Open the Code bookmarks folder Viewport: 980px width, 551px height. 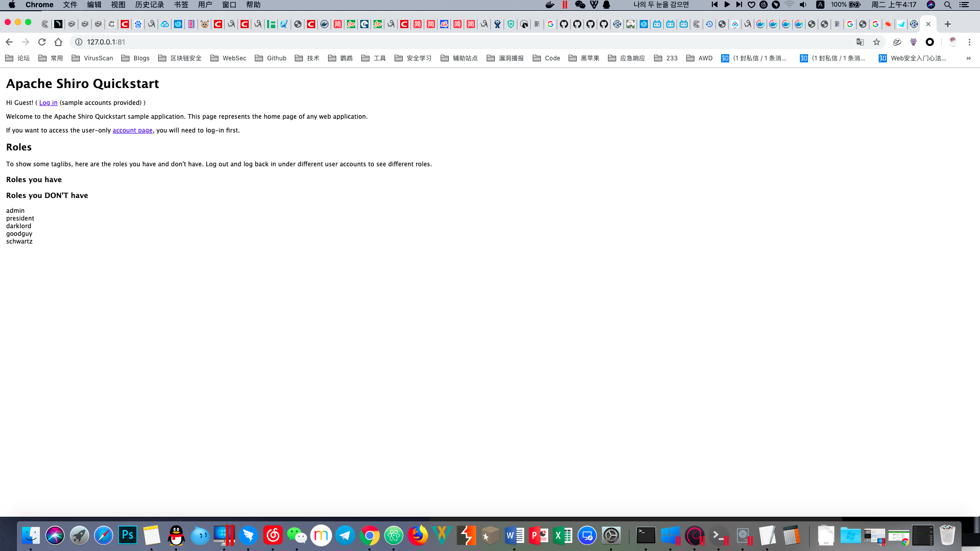pos(547,58)
